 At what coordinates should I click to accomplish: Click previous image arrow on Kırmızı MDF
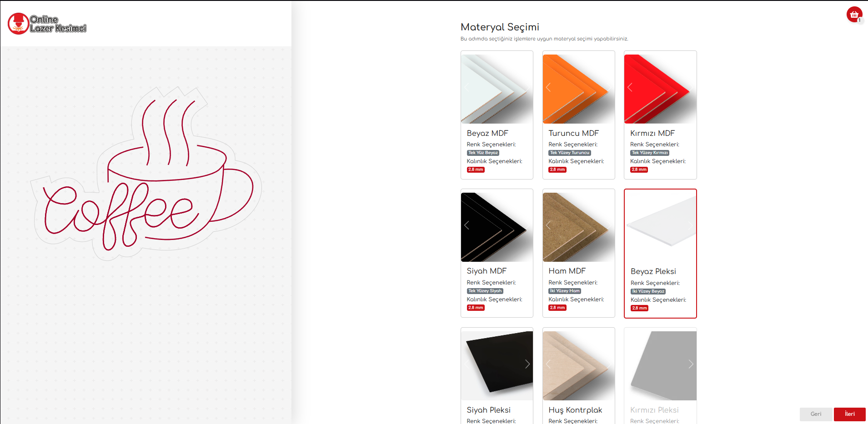coord(630,87)
